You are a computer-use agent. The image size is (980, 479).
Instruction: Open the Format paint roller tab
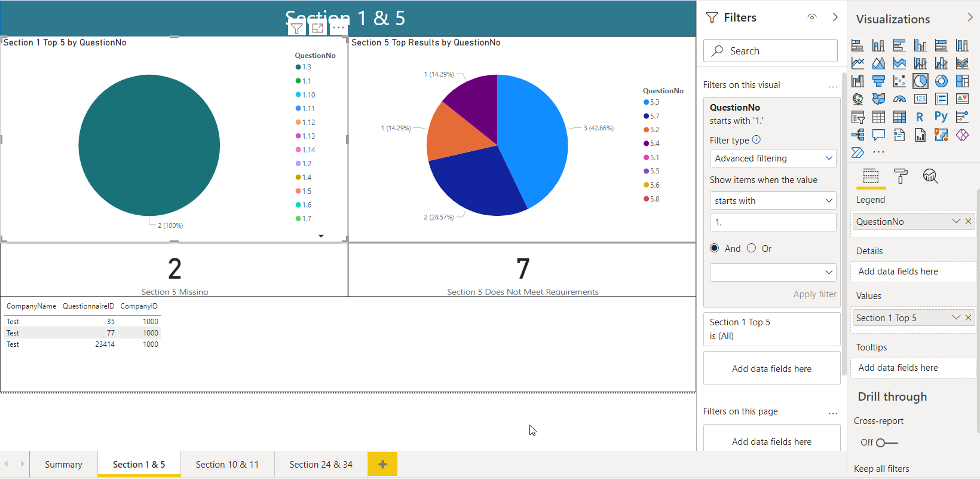click(901, 176)
